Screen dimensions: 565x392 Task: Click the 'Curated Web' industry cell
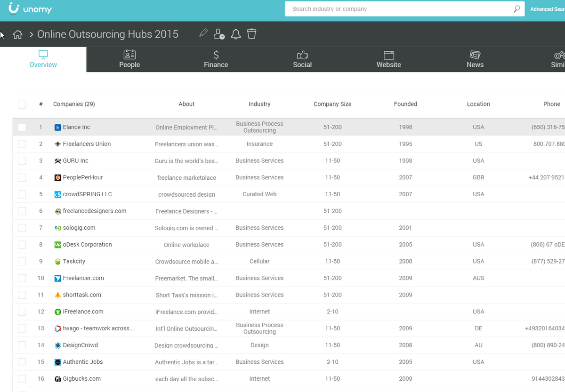point(259,194)
